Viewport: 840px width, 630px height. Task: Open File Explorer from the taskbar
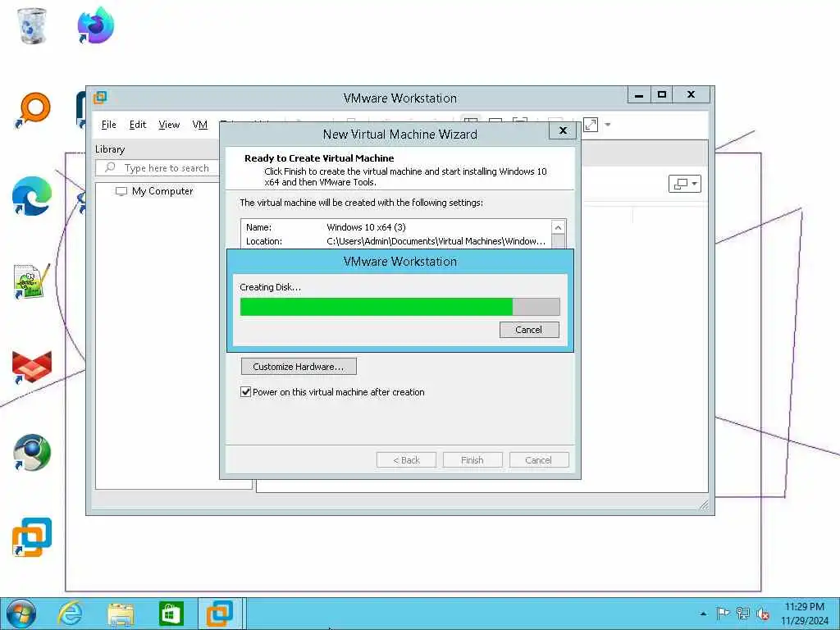pos(121,614)
